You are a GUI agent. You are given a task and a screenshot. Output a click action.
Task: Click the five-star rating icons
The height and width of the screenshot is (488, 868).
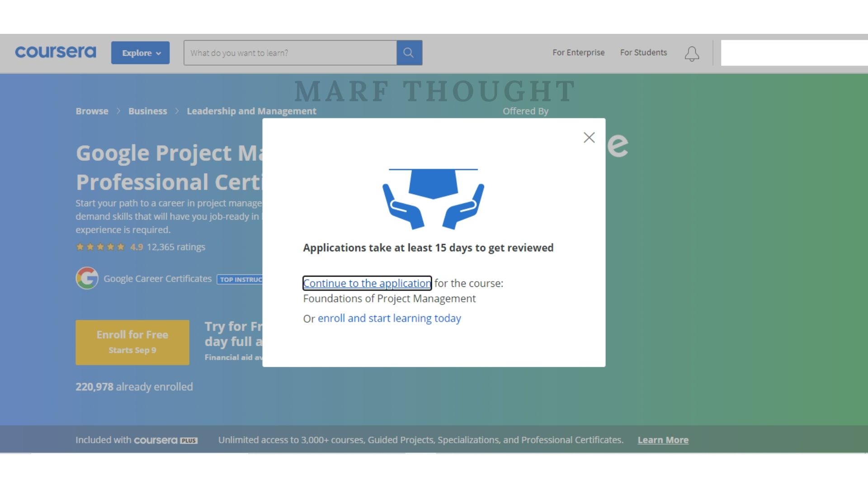point(100,247)
